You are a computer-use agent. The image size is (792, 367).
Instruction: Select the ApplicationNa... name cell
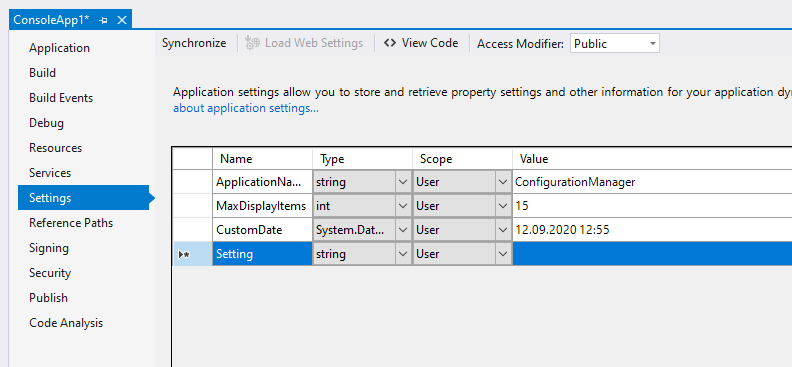262,182
